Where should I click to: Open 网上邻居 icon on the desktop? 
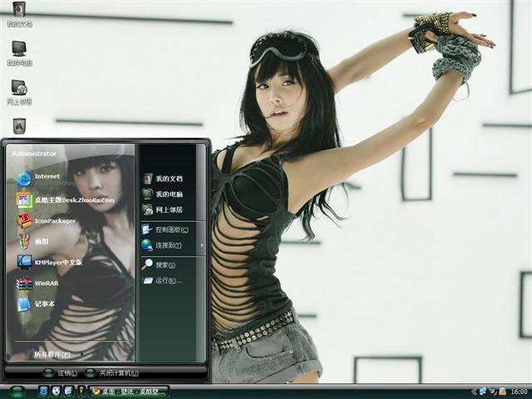(x=18, y=88)
